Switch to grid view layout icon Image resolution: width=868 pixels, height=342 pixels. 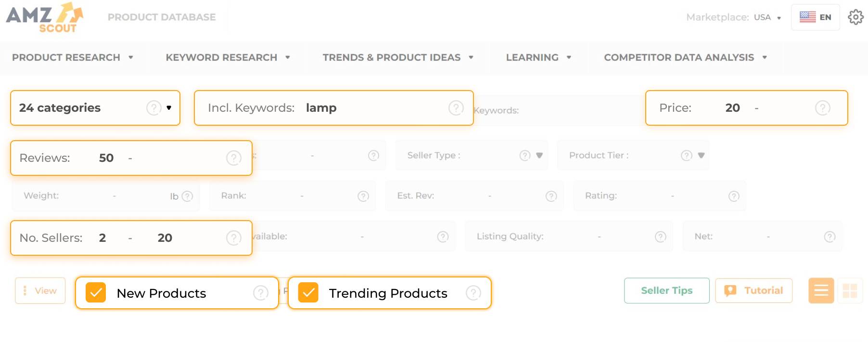point(850,290)
